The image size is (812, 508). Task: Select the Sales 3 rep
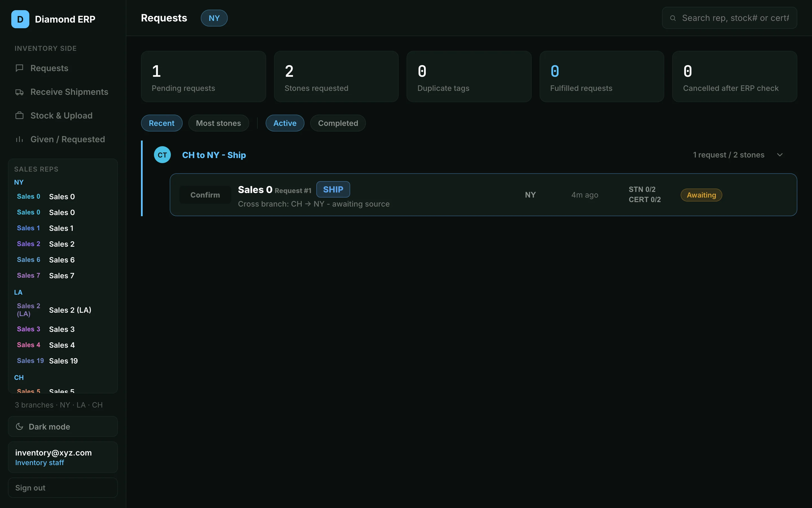click(63, 329)
